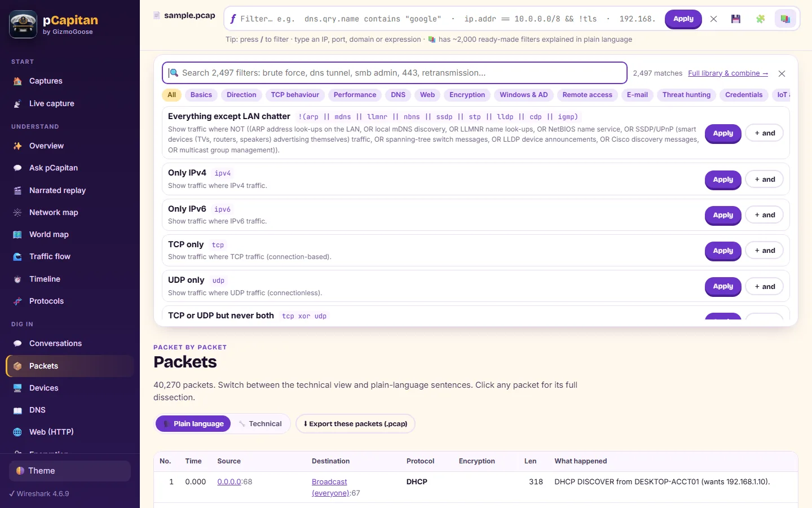
Task: Apply the Only IPv4 filter
Action: pyautogui.click(x=723, y=179)
